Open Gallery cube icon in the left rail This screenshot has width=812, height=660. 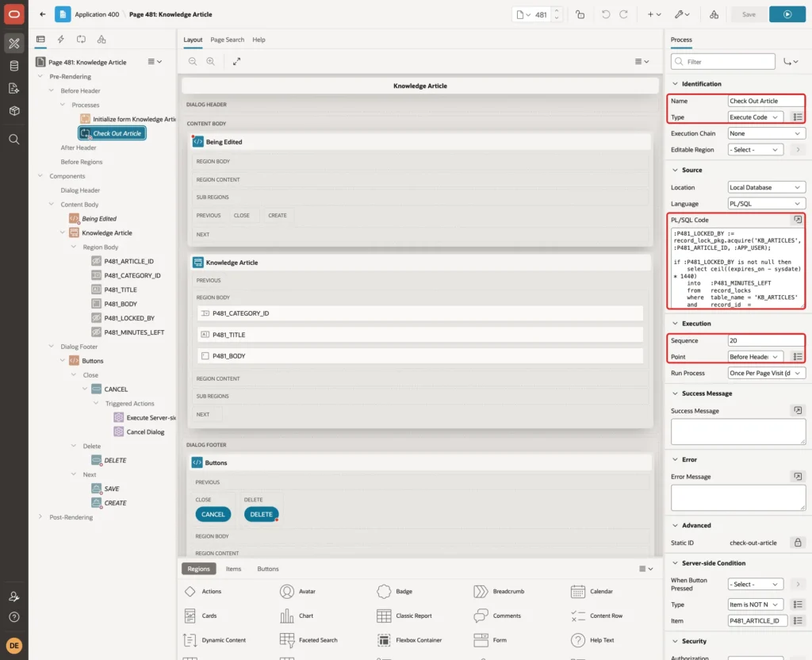coord(14,110)
